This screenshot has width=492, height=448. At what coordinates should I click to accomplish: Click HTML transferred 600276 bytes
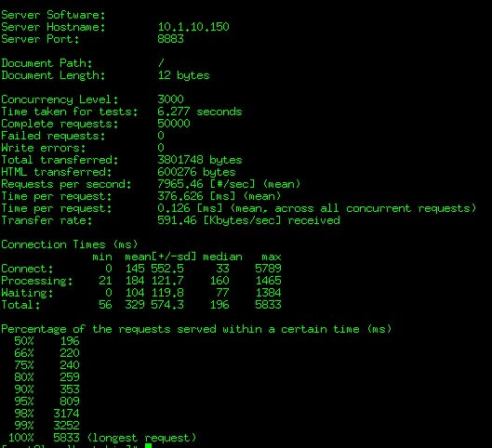196,172
